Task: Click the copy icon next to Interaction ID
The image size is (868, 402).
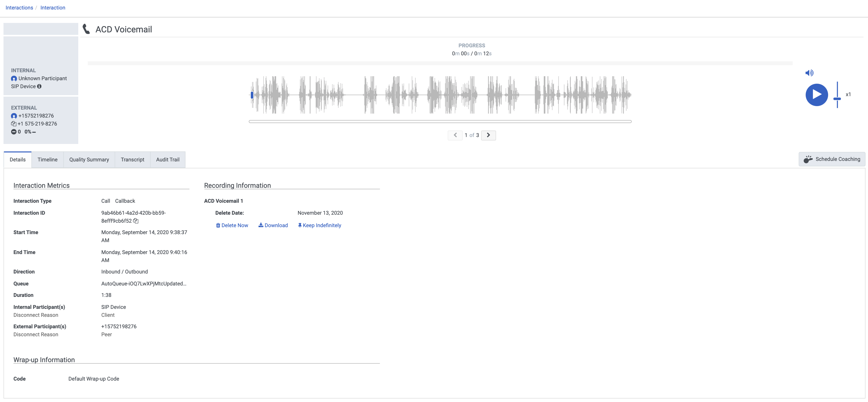Action: 137,221
